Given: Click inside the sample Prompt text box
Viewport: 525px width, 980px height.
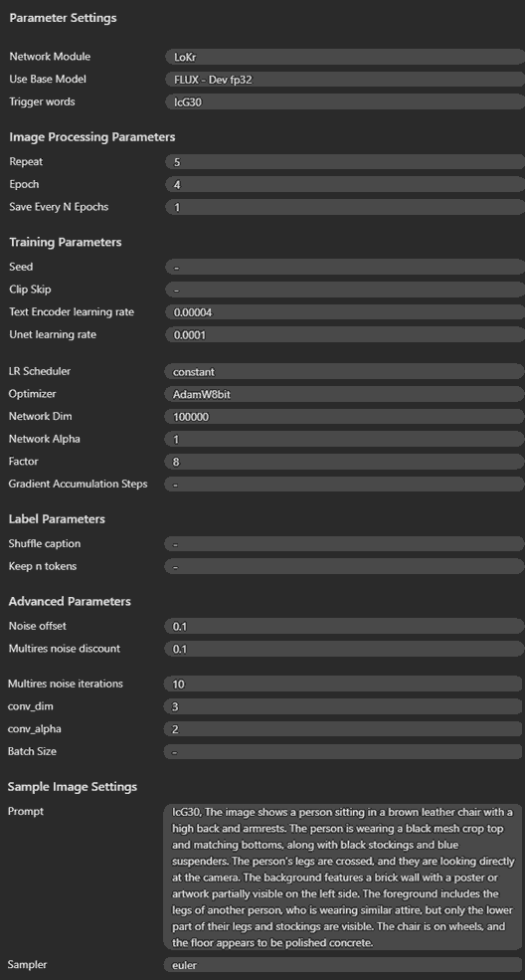Looking at the screenshot, I should 343,877.
